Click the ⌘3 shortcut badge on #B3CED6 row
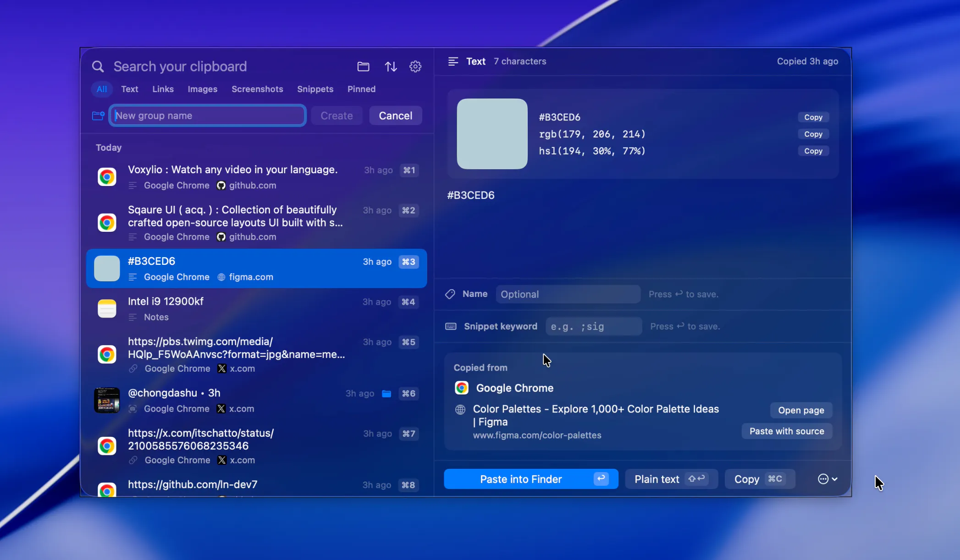 point(408,262)
